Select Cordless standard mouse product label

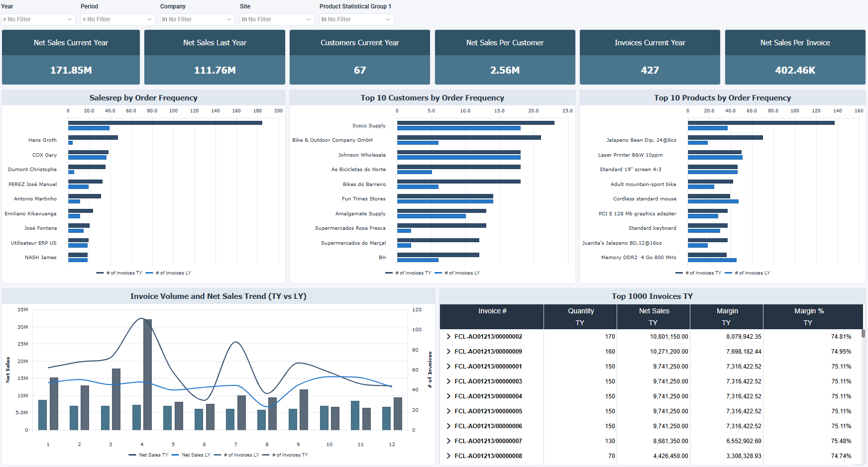645,199
